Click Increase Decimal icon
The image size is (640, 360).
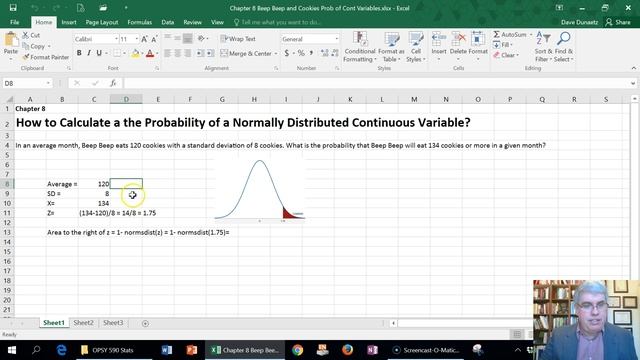[x=324, y=53]
